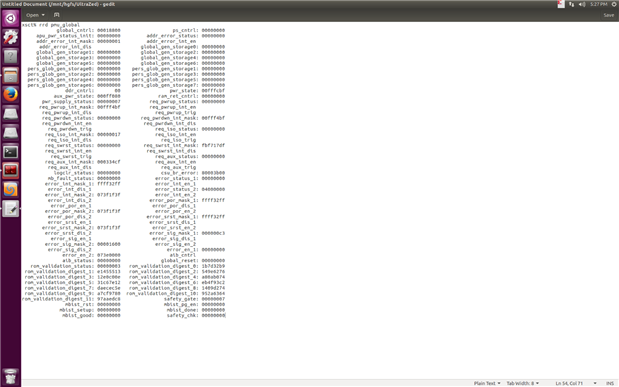The image size is (619, 387).
Task: Open the Trash at the launcher bottom
Action: pos(10,377)
